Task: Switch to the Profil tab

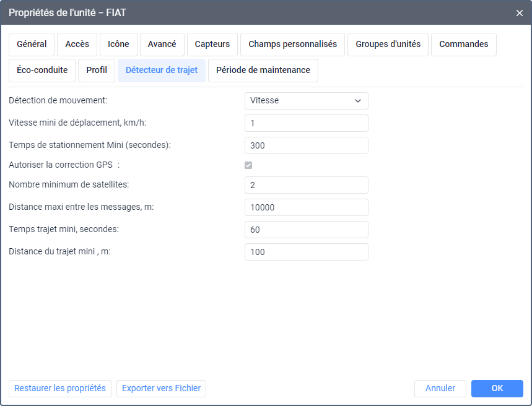Action: (97, 71)
